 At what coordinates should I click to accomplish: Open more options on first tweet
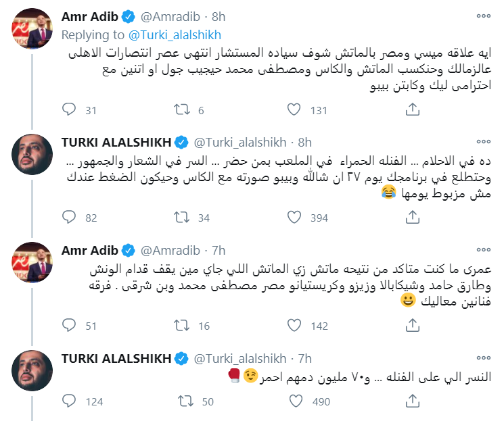coord(483,16)
